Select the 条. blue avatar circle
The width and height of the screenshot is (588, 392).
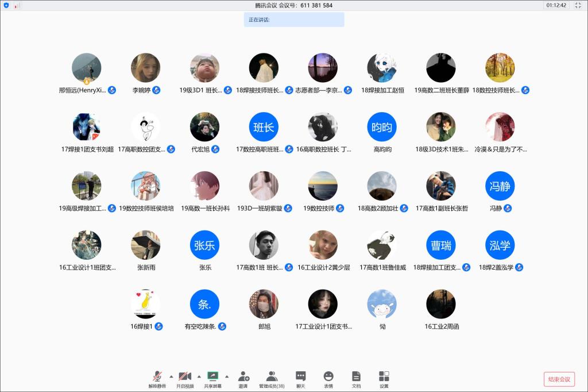(x=205, y=304)
